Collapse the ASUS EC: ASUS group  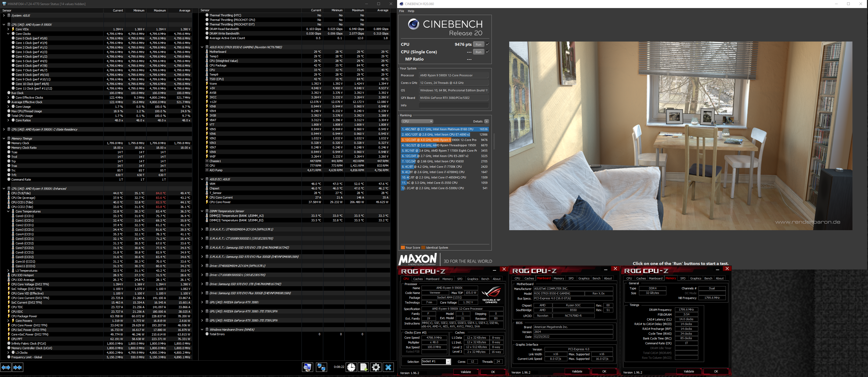(x=202, y=179)
